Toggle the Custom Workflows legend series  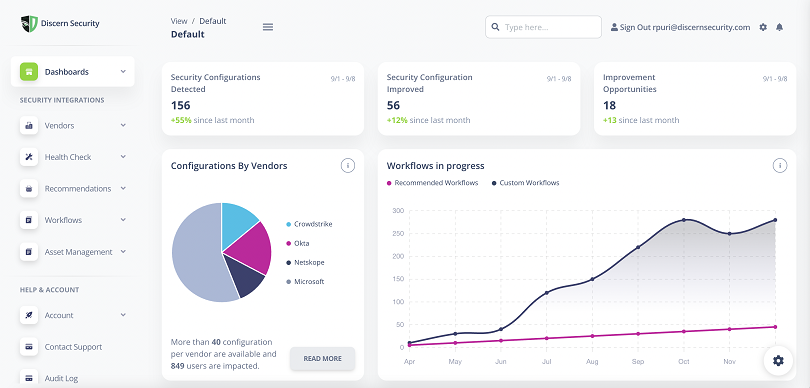(x=525, y=183)
